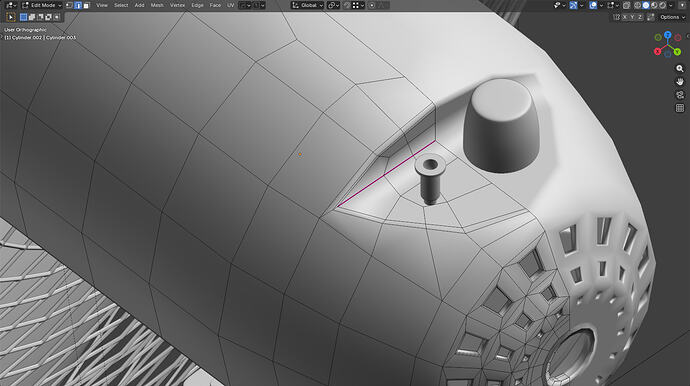Open object visibility and selectability dropdown
690x386 pixels.
point(559,5)
